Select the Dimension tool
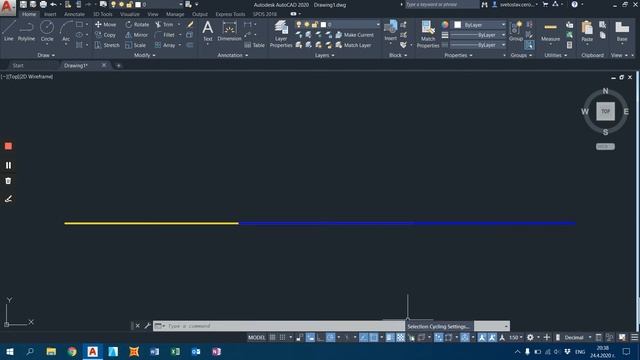The height and width of the screenshot is (360, 640). pyautogui.click(x=229, y=31)
